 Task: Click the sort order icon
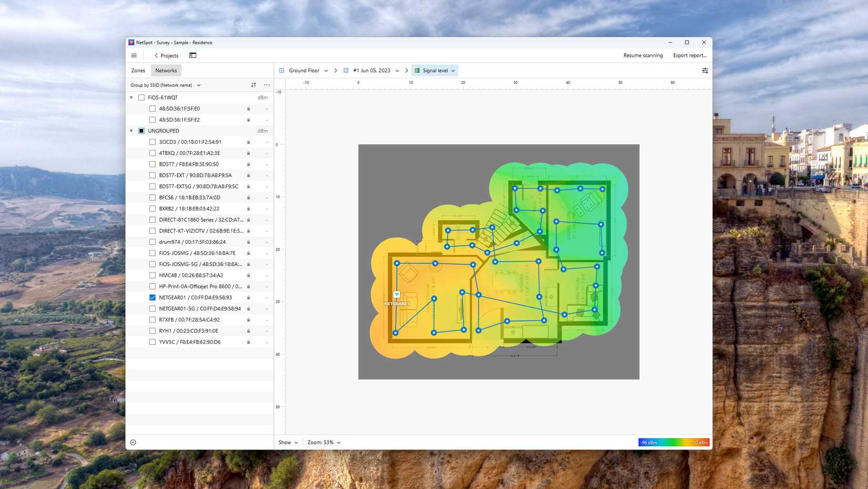coord(254,85)
